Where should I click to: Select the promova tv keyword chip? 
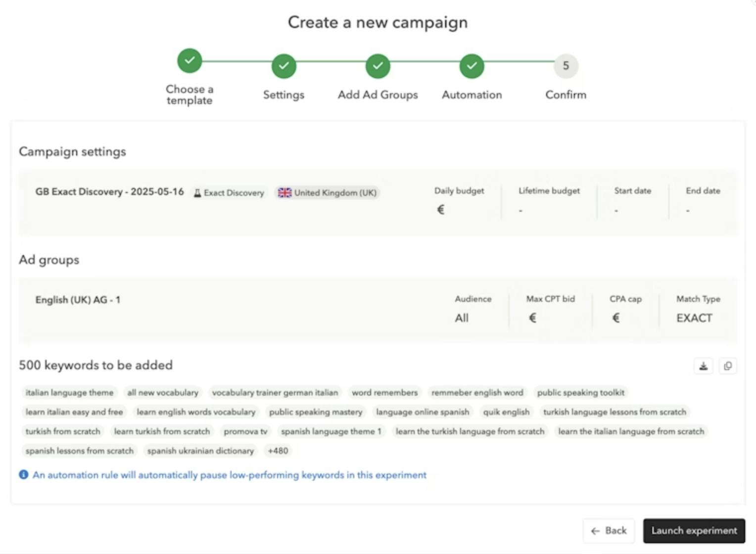pyautogui.click(x=245, y=431)
